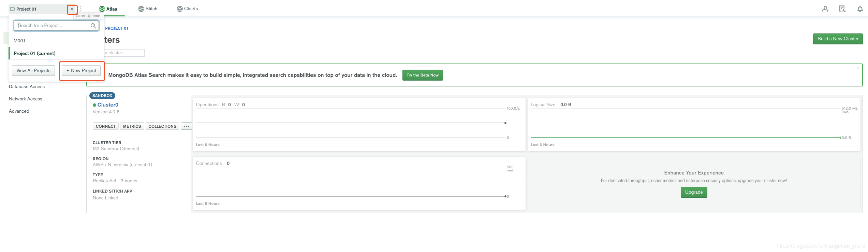Switch to the Atlas tab
The width and height of the screenshot is (868, 252).
108,9
